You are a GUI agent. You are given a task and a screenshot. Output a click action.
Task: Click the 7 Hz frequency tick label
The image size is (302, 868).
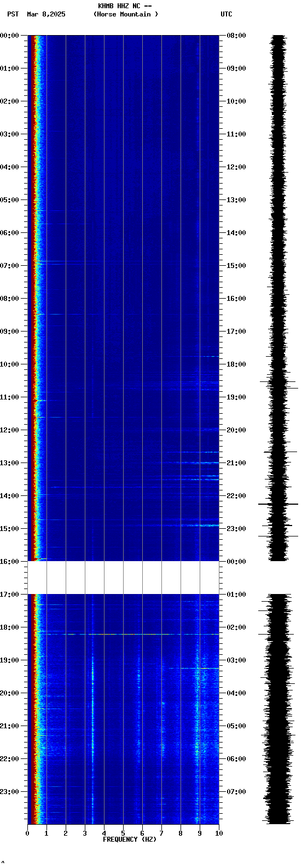(161, 833)
